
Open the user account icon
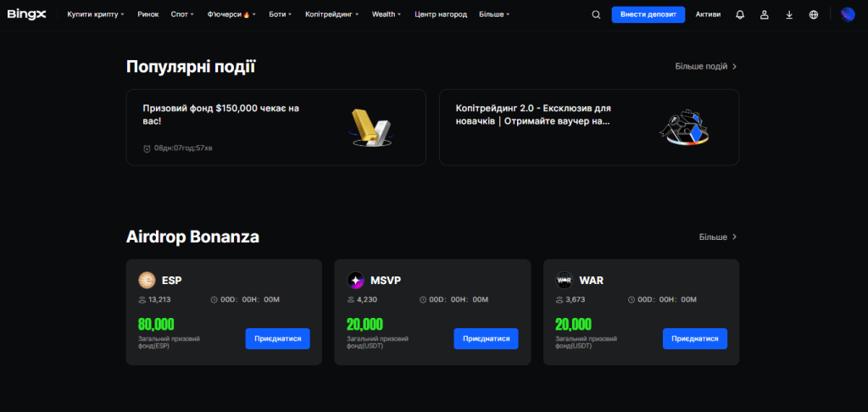pyautogui.click(x=765, y=15)
